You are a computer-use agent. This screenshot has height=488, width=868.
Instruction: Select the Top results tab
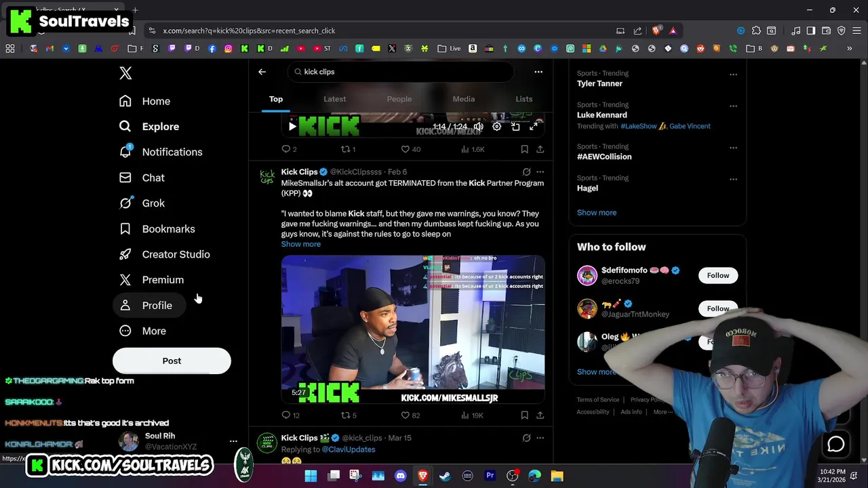point(276,99)
